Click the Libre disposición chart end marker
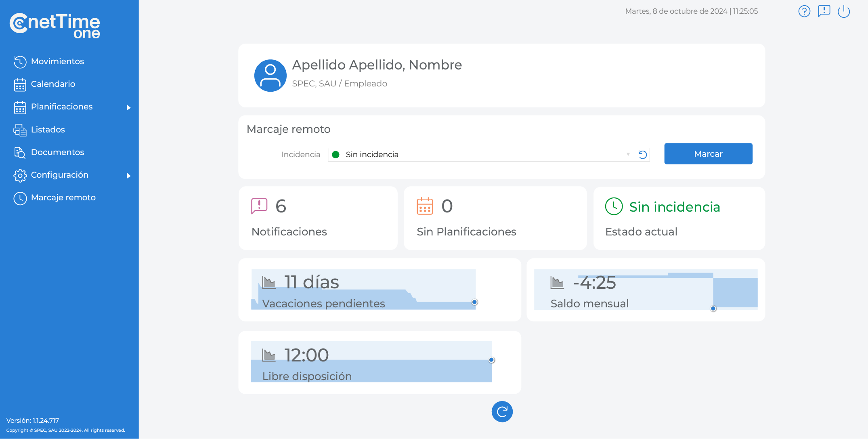Viewport: 868px width, 439px height. [x=491, y=360]
